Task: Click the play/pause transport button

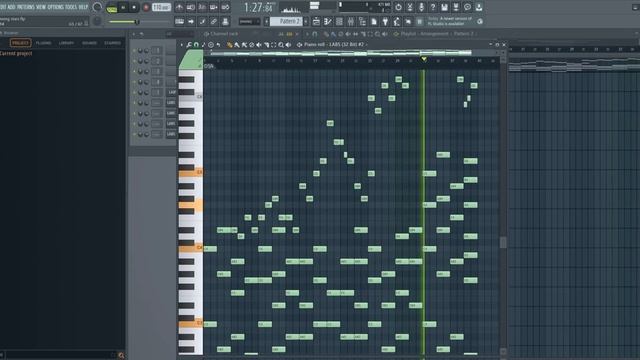Action: [x=123, y=7]
